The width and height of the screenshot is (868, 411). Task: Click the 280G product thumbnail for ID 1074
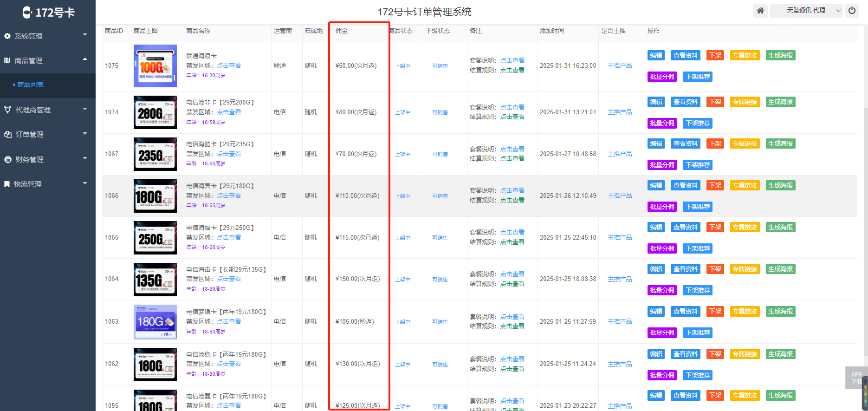(x=155, y=112)
